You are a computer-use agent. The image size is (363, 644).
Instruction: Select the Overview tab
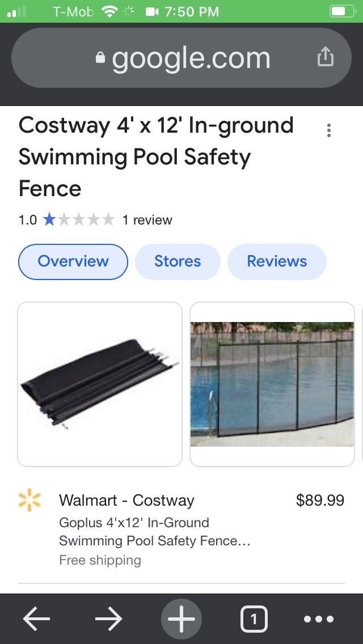click(x=73, y=261)
